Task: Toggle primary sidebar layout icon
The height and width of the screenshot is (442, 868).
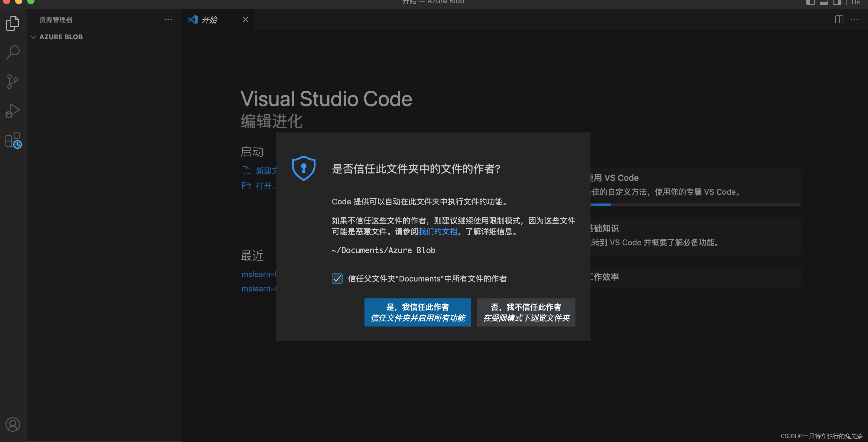Action: 810,2
